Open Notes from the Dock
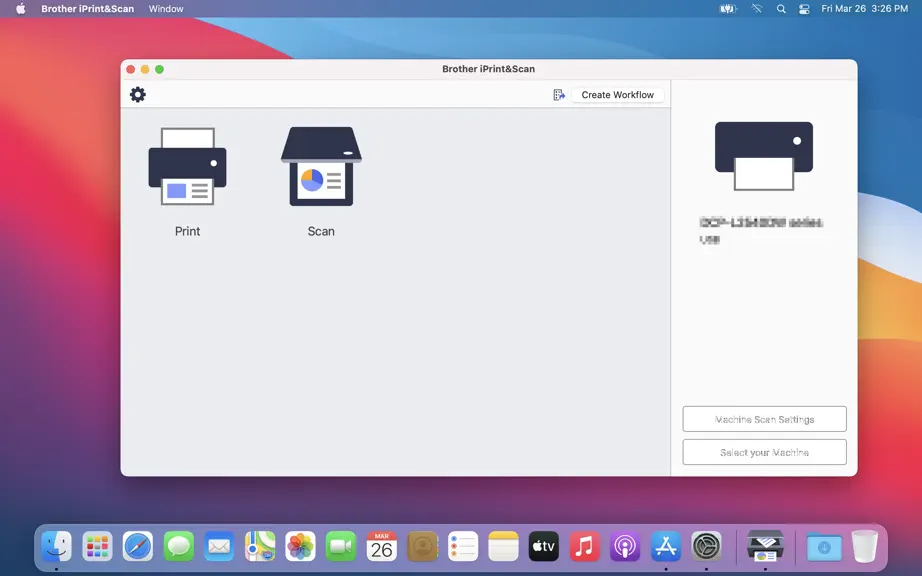The width and height of the screenshot is (922, 576). [x=503, y=547]
